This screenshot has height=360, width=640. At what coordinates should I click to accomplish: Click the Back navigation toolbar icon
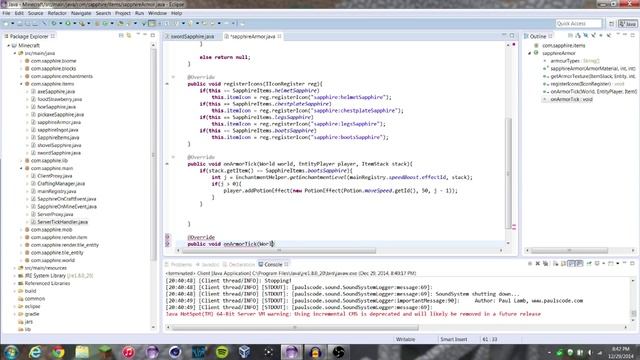(212, 23)
